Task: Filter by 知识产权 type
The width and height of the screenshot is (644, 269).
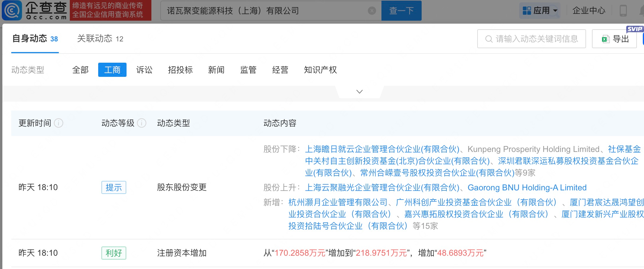Action: 320,70
